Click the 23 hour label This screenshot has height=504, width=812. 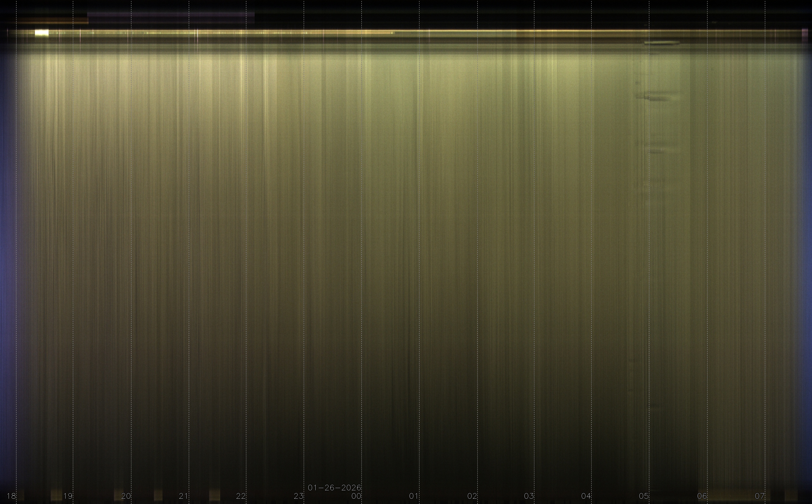(298, 496)
